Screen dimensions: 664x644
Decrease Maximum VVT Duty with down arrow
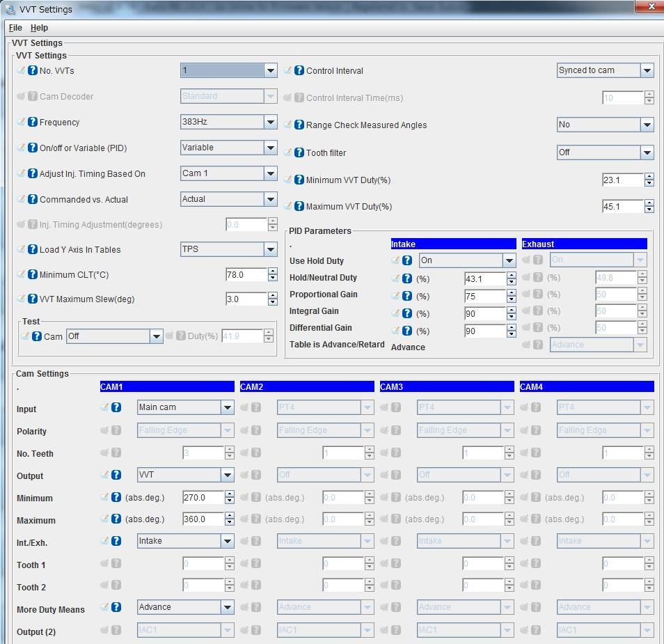pyautogui.click(x=649, y=210)
